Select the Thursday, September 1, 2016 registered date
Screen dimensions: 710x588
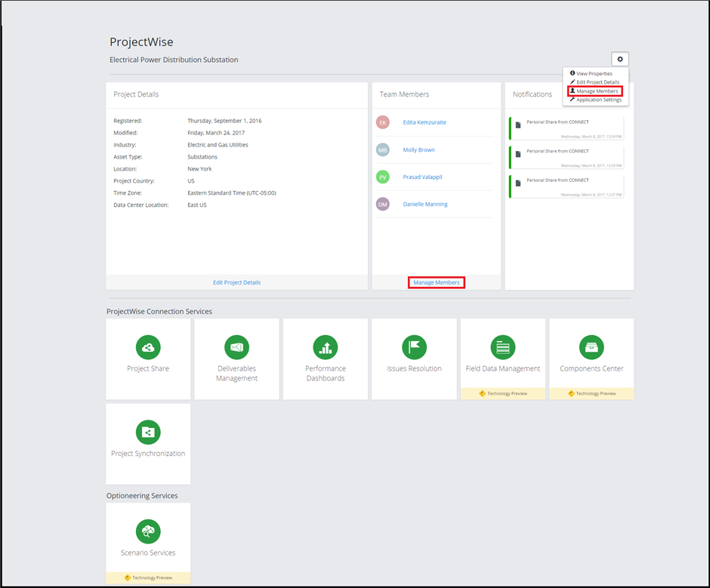224,121
